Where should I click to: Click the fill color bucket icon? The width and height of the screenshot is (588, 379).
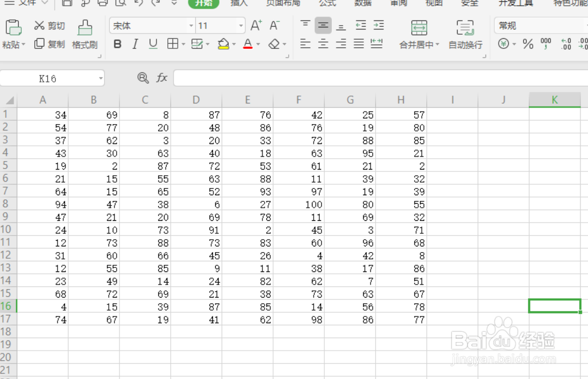pyautogui.click(x=223, y=44)
